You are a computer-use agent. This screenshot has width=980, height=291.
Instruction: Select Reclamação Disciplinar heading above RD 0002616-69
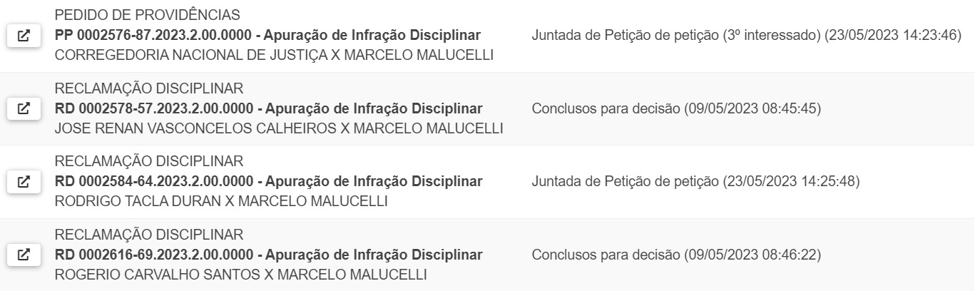tap(149, 235)
